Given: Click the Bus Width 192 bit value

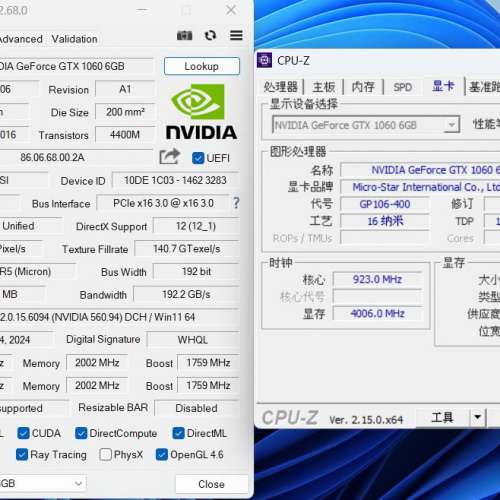Looking at the screenshot, I should tap(196, 271).
